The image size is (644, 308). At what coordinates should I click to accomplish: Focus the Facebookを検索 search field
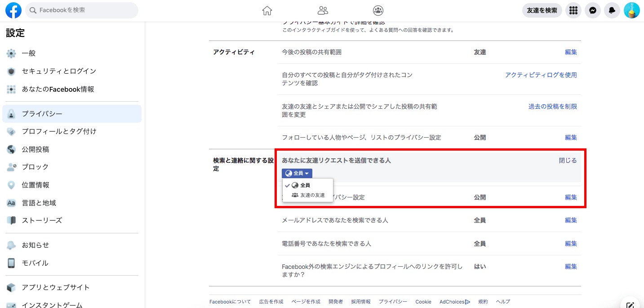tap(82, 10)
